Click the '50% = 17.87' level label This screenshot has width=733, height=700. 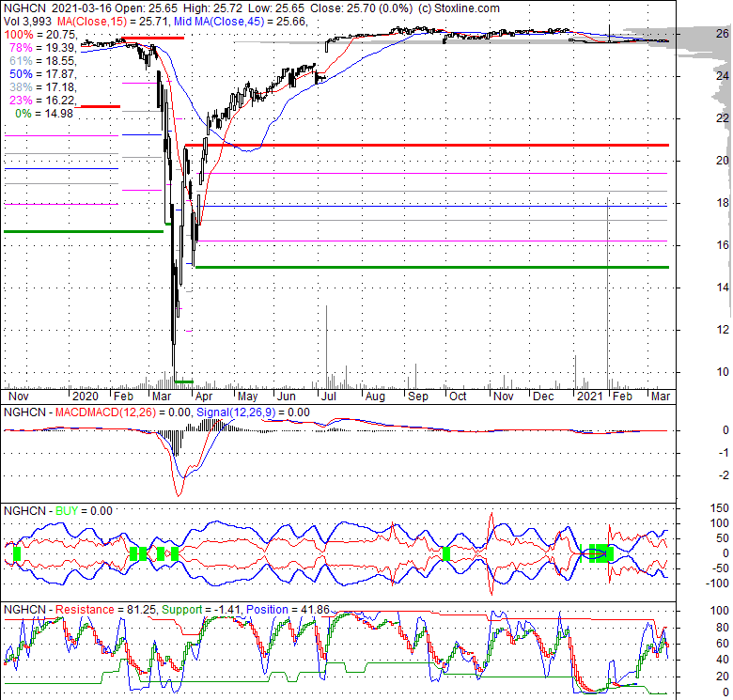(42, 74)
